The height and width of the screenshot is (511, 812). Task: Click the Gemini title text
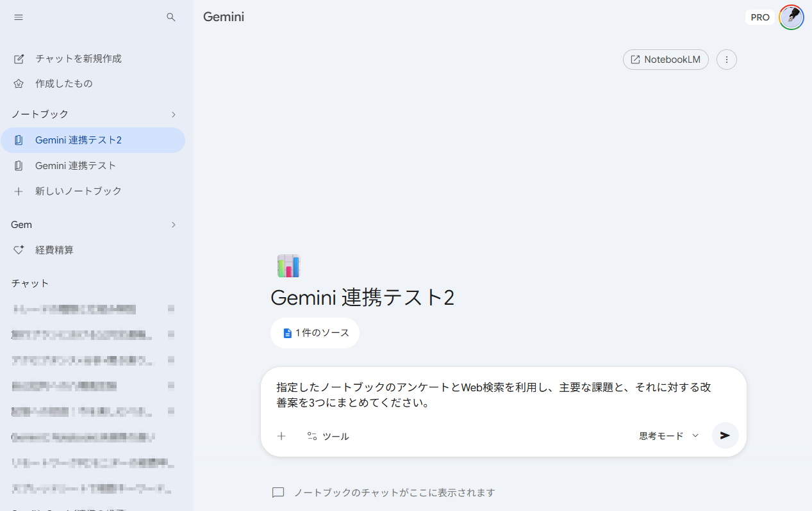coord(224,17)
